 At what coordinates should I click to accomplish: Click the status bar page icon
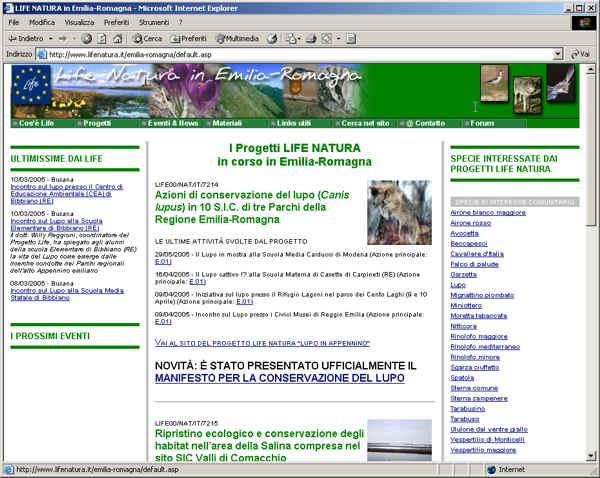click(x=8, y=470)
